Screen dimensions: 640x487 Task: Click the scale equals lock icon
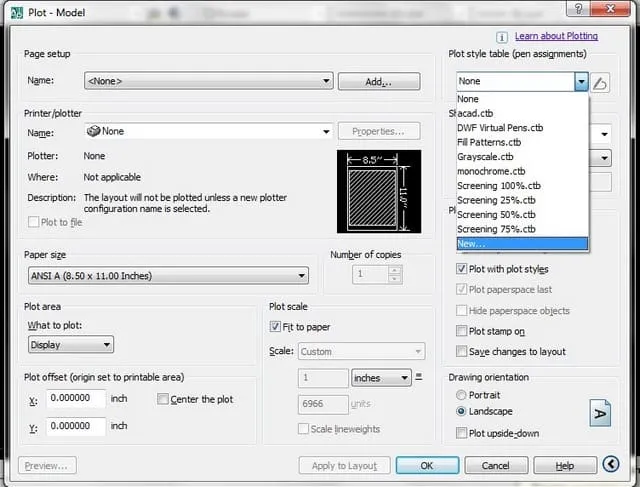pos(418,376)
